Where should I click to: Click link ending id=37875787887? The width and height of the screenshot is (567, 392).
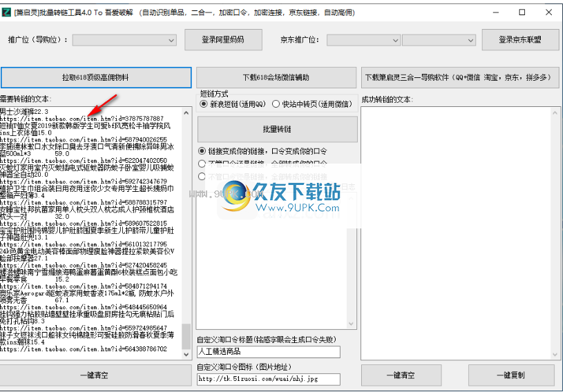point(81,119)
